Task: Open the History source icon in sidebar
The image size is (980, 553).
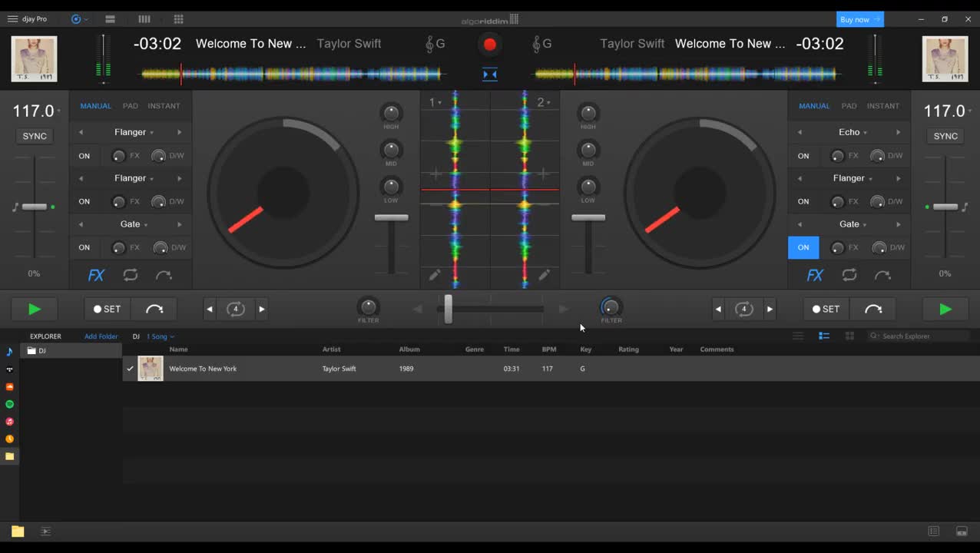Action: 10,439
